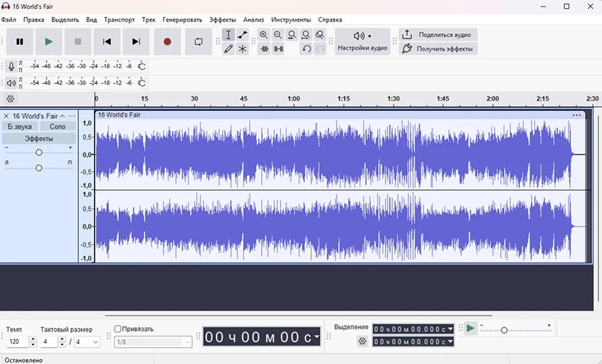Select the Envelope tool
The image size is (602, 364).
click(243, 35)
